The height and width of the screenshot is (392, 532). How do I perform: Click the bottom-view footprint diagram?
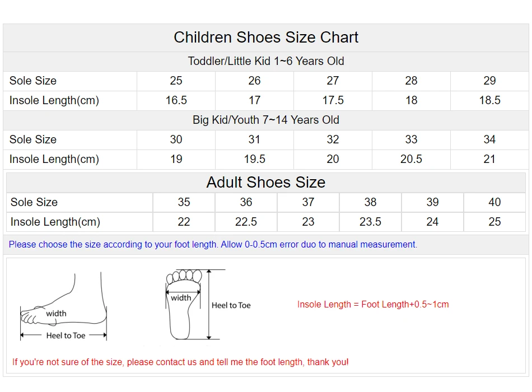(x=182, y=304)
